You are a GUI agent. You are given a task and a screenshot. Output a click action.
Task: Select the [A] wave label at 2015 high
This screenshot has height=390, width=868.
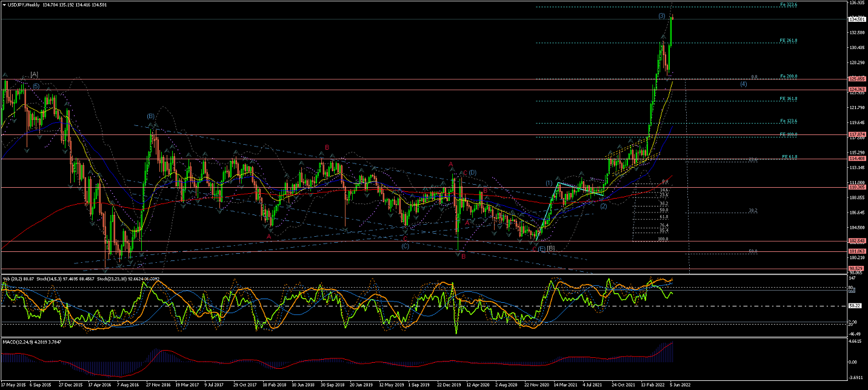coord(35,74)
